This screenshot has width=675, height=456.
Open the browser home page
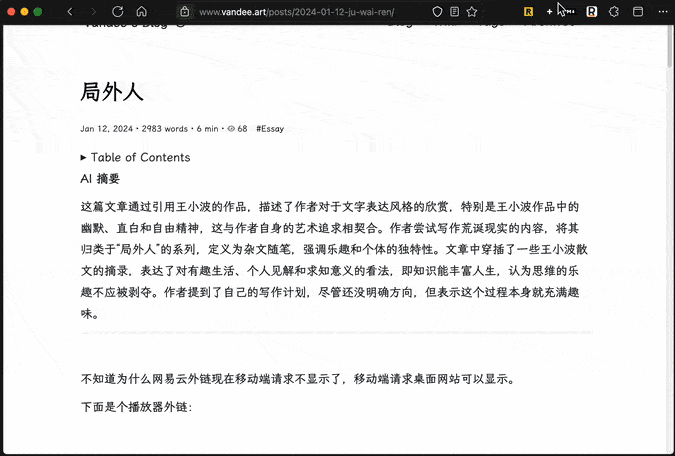tap(142, 12)
